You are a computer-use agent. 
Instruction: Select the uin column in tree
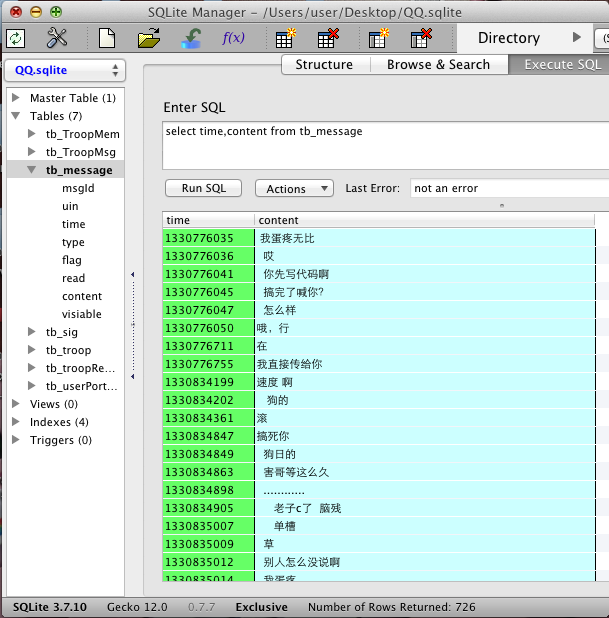[70, 206]
